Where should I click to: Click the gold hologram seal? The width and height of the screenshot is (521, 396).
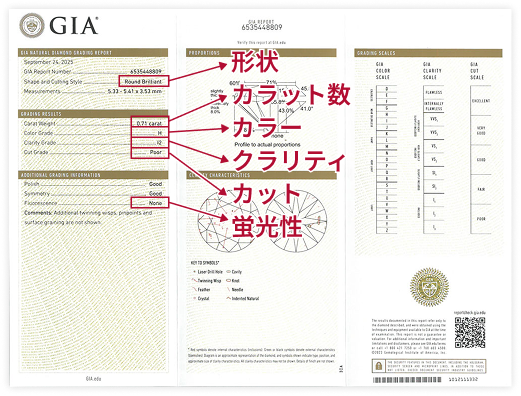[x=429, y=287]
